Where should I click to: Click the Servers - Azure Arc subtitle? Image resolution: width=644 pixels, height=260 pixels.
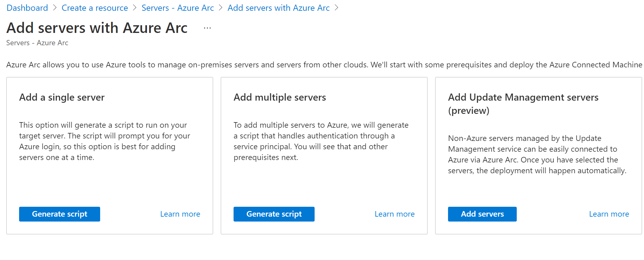pos(37,43)
